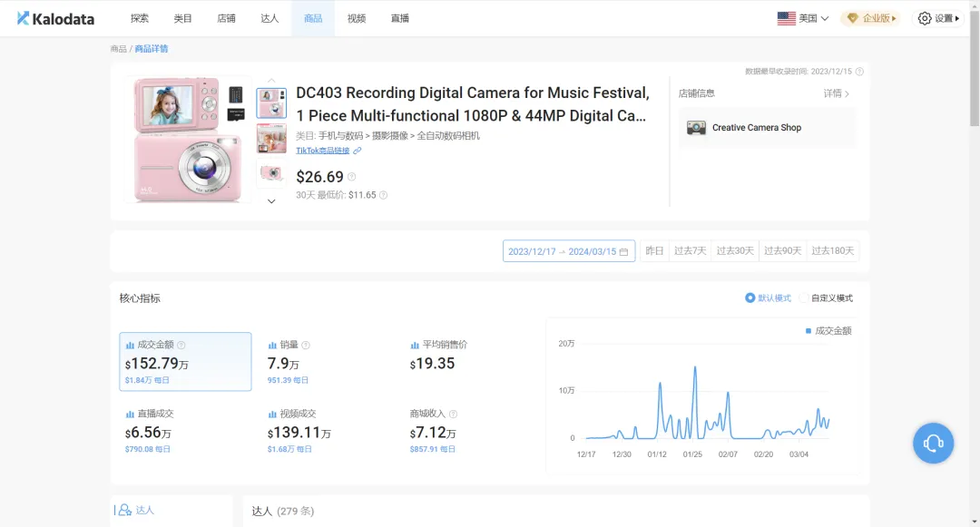Image resolution: width=980 pixels, height=527 pixels.
Task: Click the TikTok product link chain icon
Action: point(357,151)
